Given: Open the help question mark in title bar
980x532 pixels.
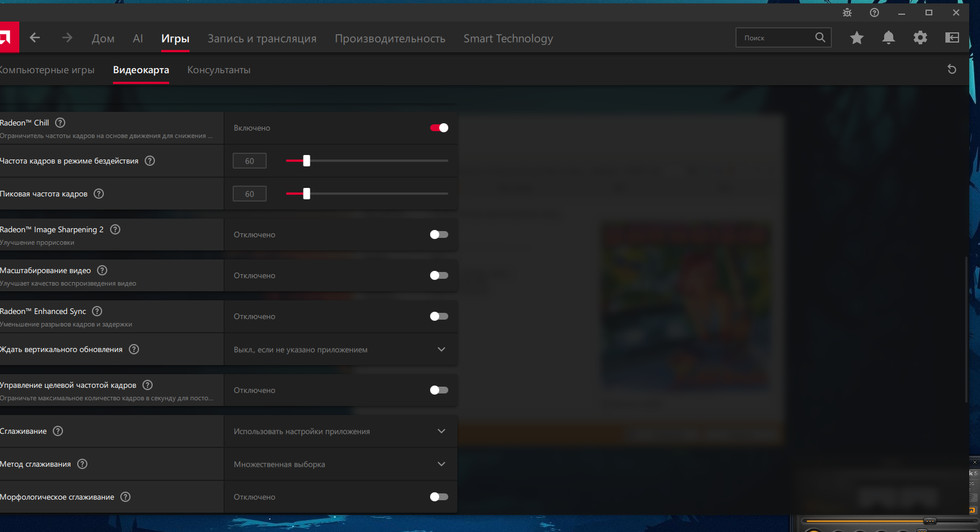Looking at the screenshot, I should tap(874, 12).
